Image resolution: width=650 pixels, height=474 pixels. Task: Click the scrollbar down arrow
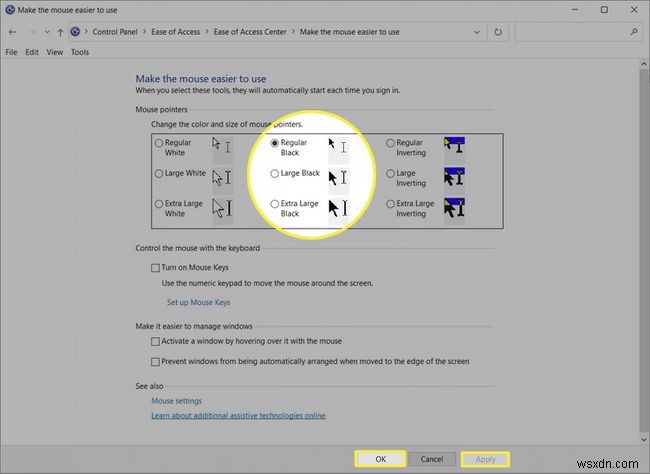(x=644, y=439)
